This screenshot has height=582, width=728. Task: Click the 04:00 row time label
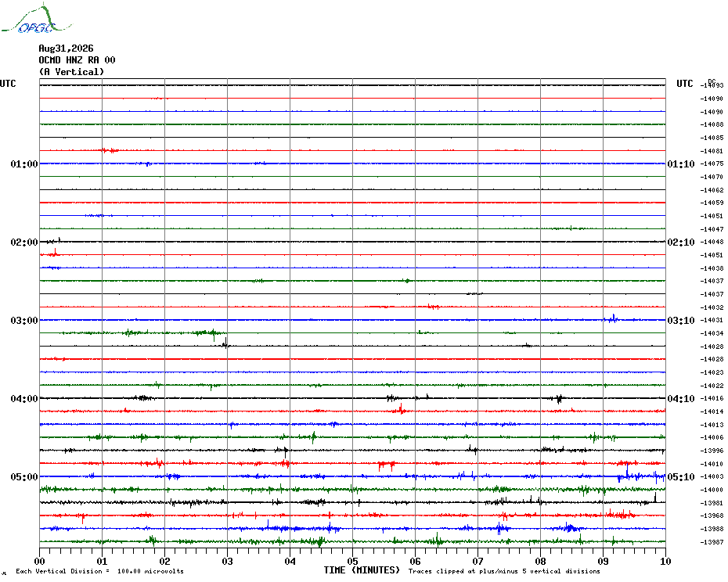pos(24,399)
